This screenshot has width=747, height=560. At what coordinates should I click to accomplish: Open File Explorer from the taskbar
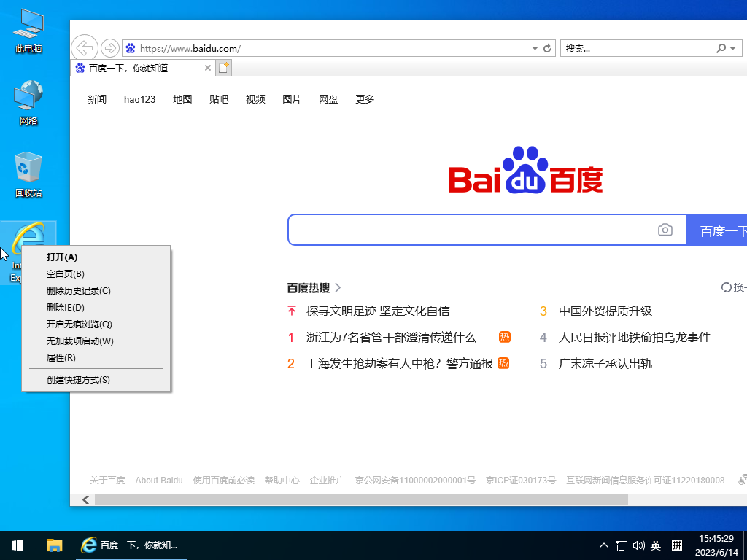(x=54, y=545)
